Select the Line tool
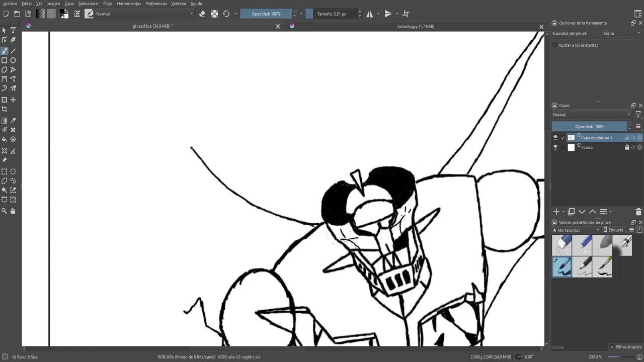 [13, 51]
